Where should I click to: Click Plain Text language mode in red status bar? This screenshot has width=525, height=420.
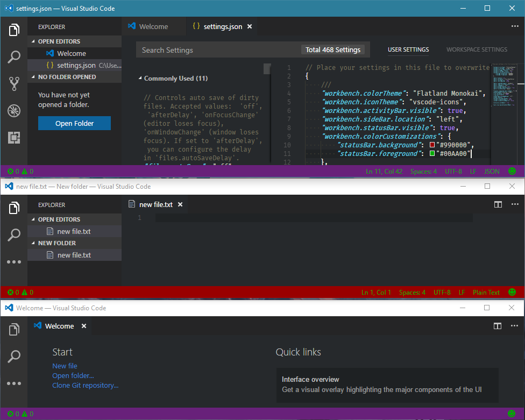coord(486,292)
